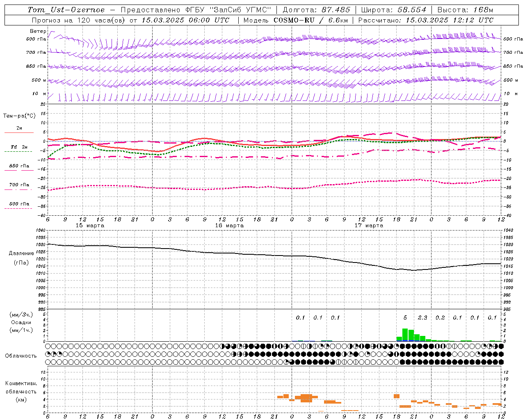525x420 pixels.
Task: Click the station name Tom_Ust-Ozernoe
Action: (66, 10)
